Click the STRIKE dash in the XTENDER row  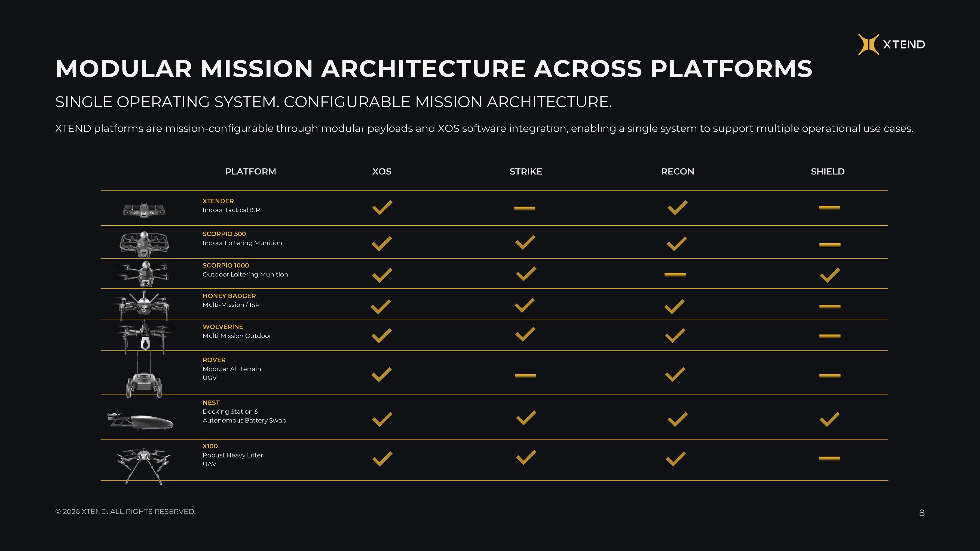[x=525, y=208]
